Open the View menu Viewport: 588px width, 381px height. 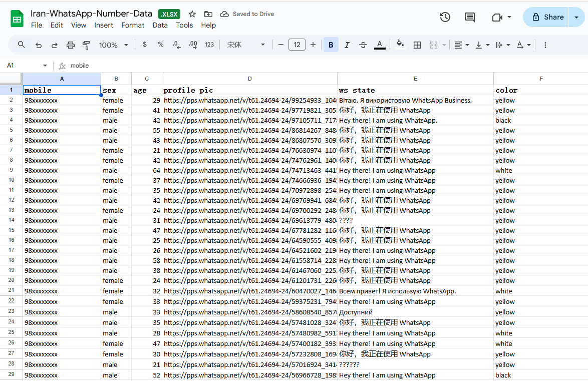78,25
